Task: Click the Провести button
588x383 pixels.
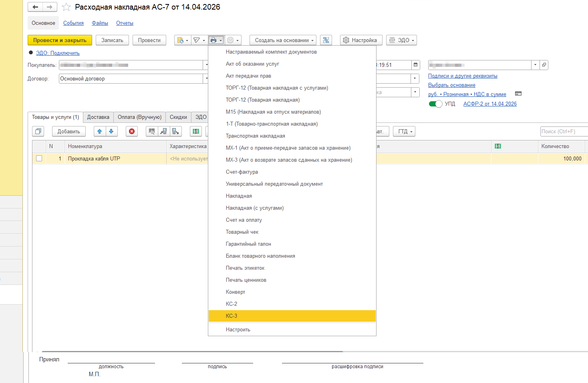Action: pos(149,40)
